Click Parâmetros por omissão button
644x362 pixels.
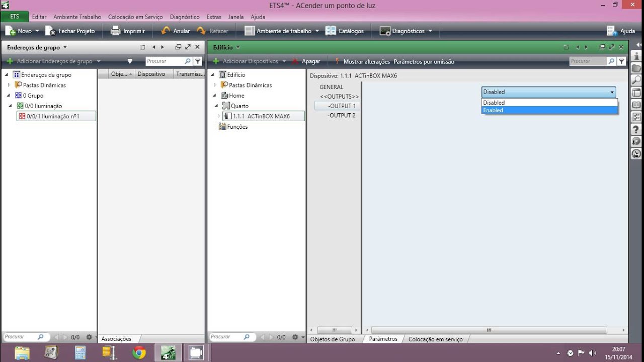coord(424,61)
